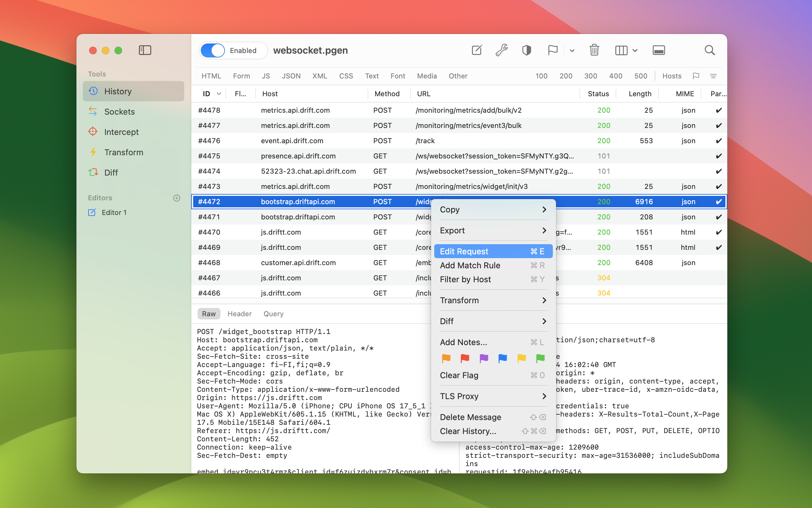Click the filter lines icon
This screenshot has width=812, height=508.
coord(713,76)
